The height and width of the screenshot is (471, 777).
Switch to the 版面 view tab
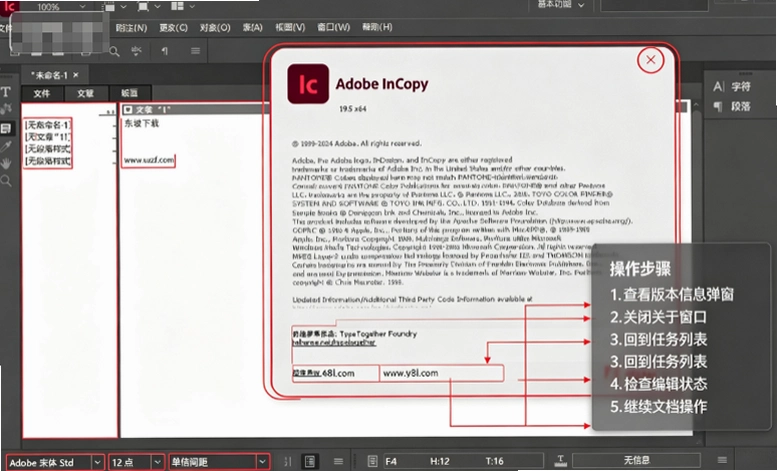(129, 93)
